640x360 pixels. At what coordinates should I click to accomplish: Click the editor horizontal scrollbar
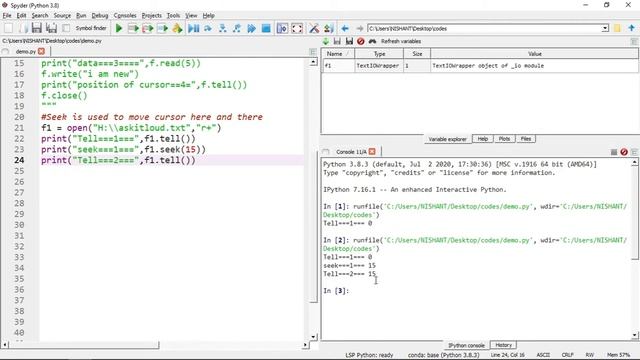point(84,345)
